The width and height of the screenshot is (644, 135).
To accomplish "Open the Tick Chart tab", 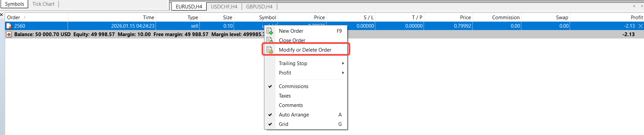I will [x=43, y=4].
